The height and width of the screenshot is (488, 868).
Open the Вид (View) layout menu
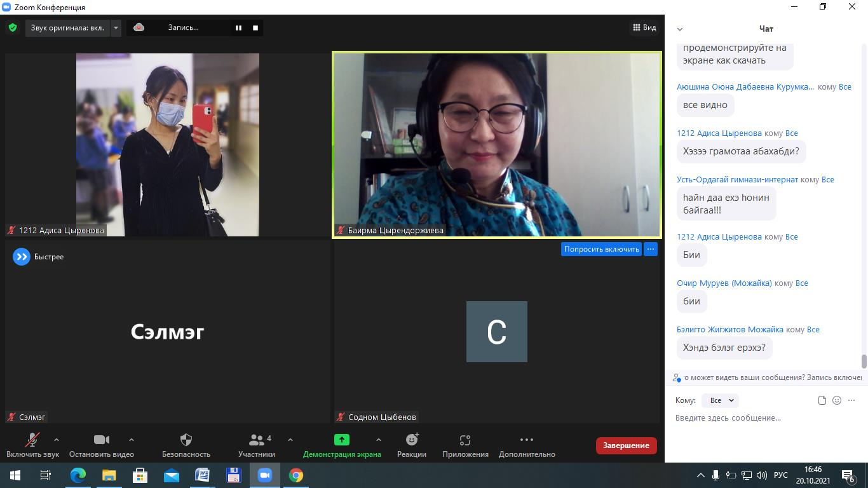point(644,27)
